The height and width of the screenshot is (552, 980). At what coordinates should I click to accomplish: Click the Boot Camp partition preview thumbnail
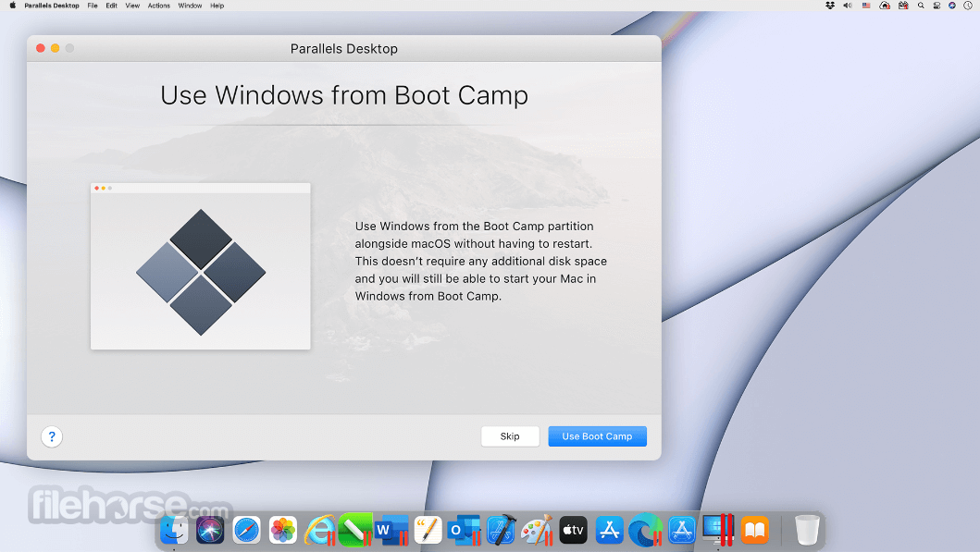tap(200, 266)
